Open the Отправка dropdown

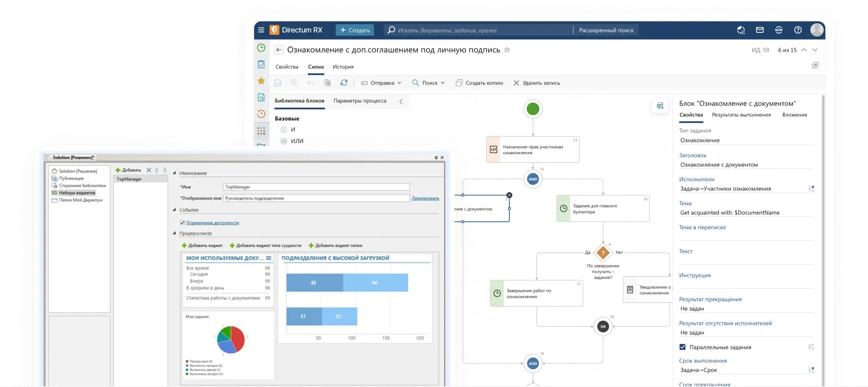[x=381, y=83]
